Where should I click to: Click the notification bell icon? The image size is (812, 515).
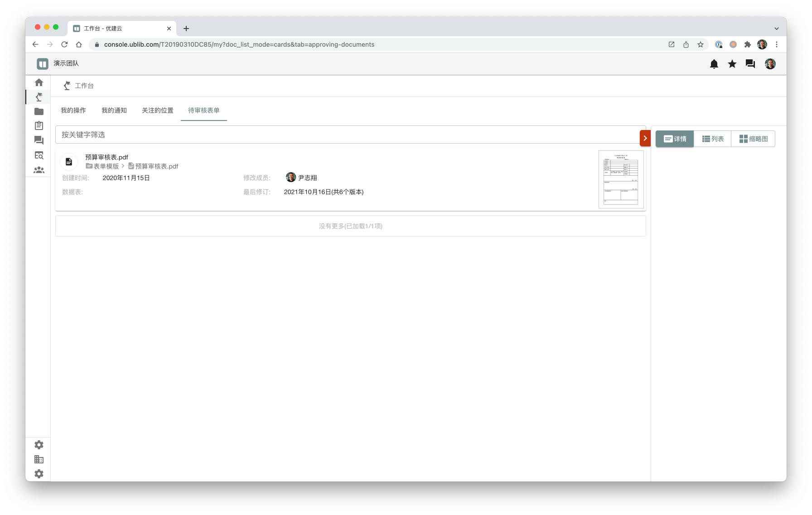point(714,64)
